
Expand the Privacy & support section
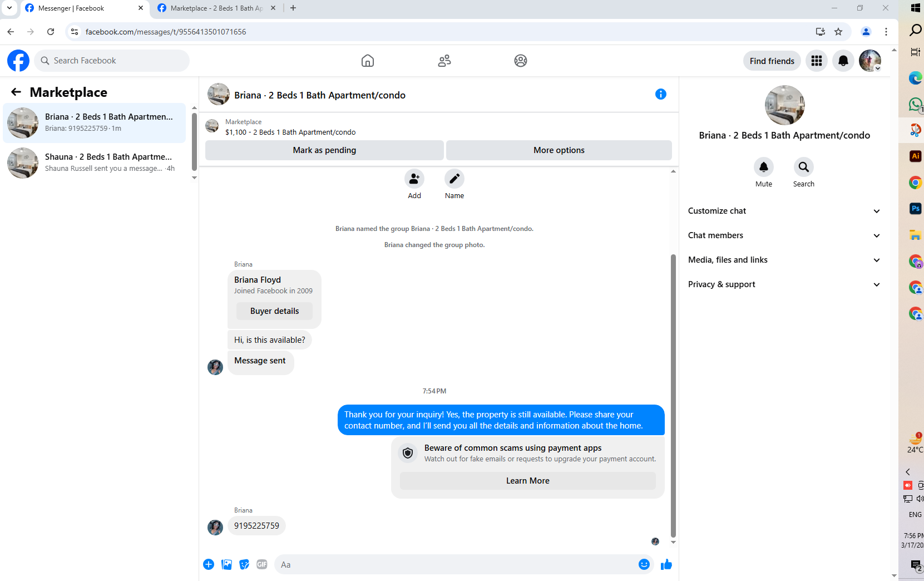tap(784, 284)
